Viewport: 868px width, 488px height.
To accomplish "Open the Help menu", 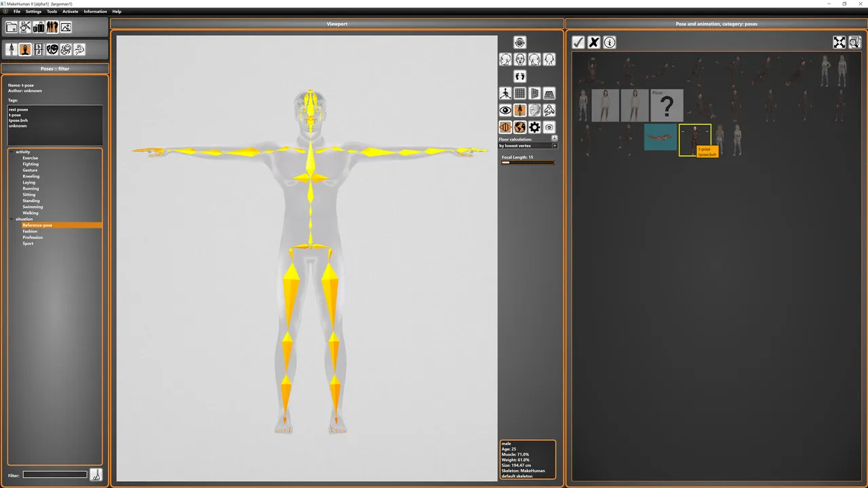I will [x=117, y=12].
